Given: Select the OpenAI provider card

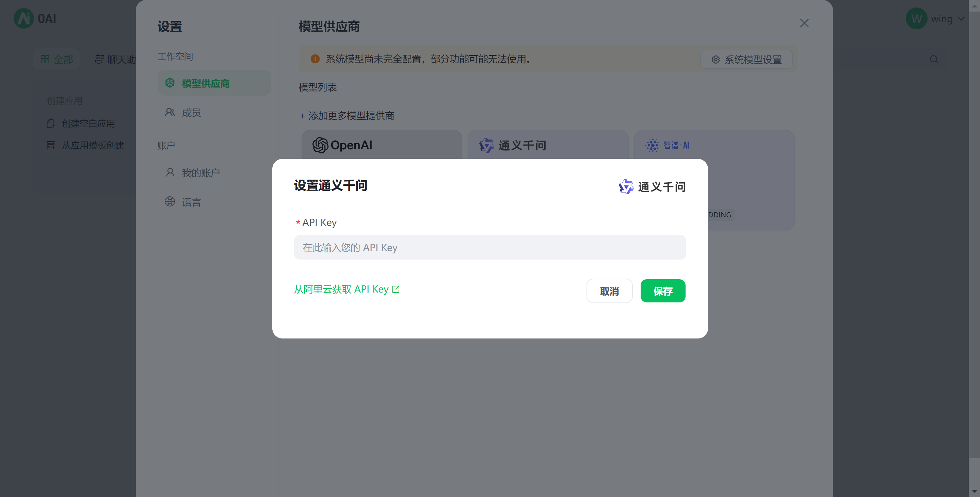Looking at the screenshot, I should (382, 145).
